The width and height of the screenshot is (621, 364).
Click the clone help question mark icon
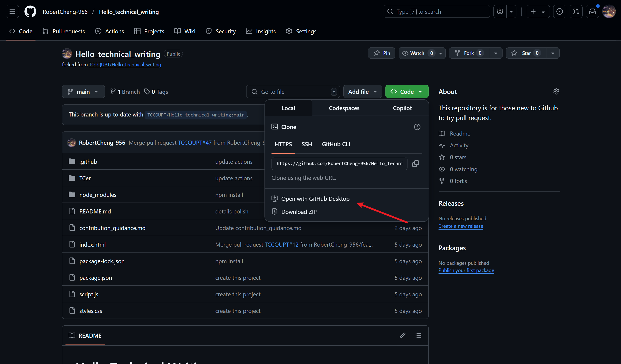[x=417, y=127]
